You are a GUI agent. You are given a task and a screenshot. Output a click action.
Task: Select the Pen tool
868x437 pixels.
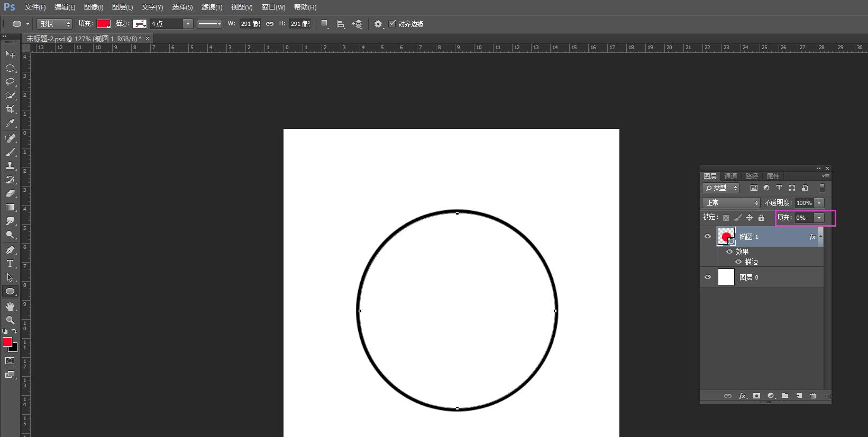10,250
